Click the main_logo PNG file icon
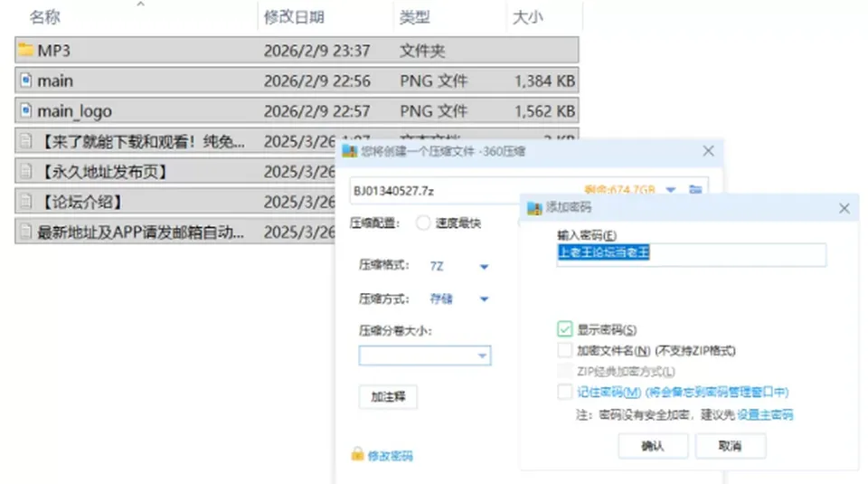Image resolution: width=868 pixels, height=484 pixels. point(25,110)
